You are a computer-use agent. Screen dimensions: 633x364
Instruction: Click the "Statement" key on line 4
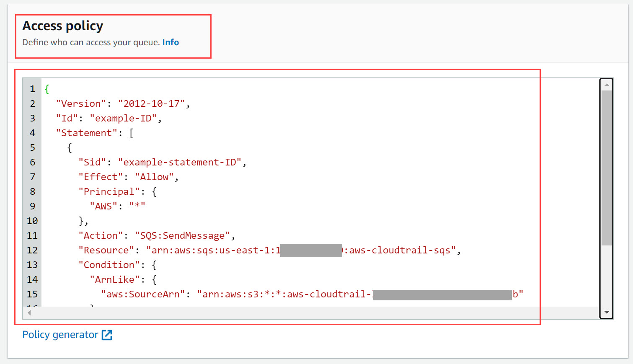87,133
